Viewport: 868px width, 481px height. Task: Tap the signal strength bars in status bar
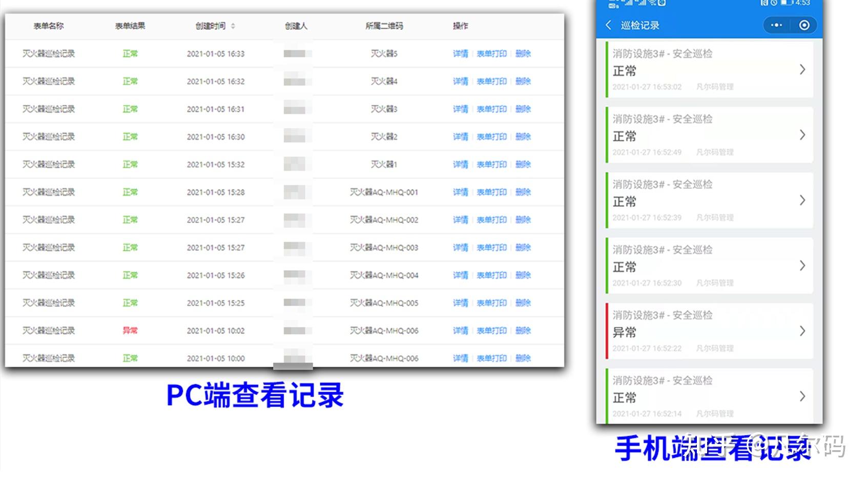click(630, 3)
